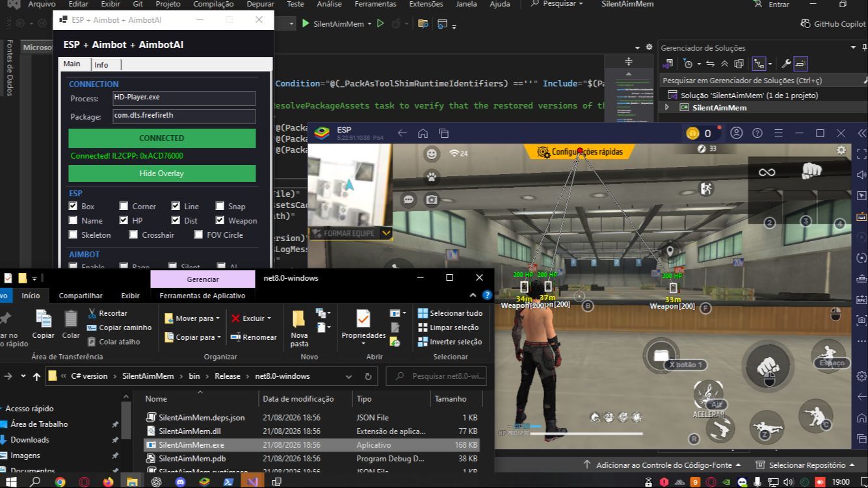This screenshot has height=488, width=868.
Task: Click the wrench properties icon in Gerenciador de Soluções
Action: (786, 64)
